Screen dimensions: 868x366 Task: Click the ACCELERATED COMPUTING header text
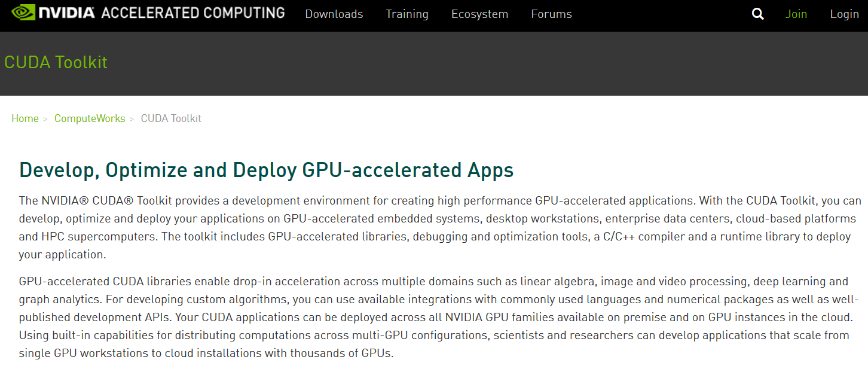pos(192,13)
